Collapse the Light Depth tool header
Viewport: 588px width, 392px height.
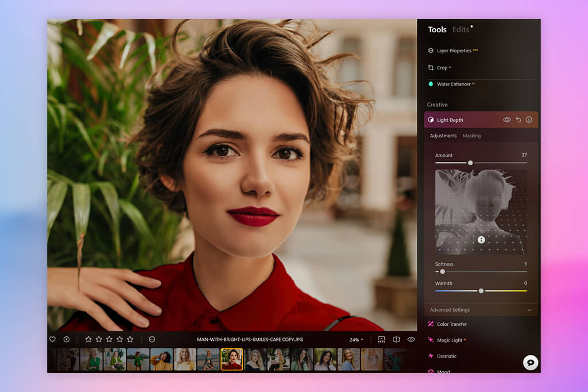click(481, 120)
